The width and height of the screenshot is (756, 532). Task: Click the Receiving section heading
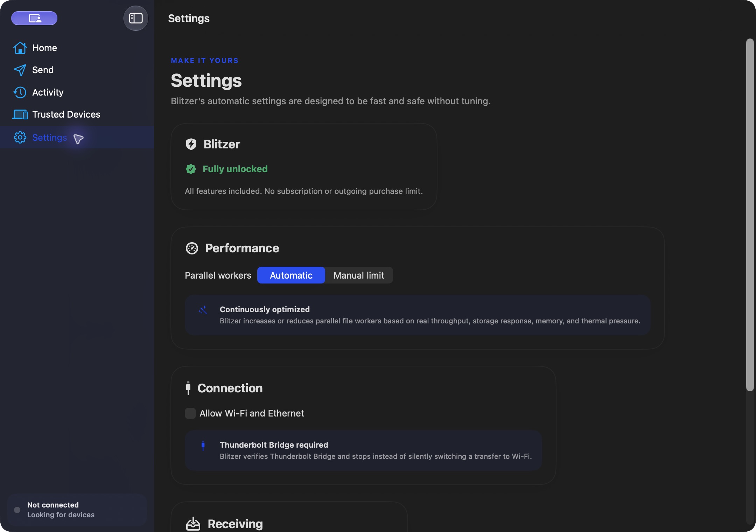(235, 524)
